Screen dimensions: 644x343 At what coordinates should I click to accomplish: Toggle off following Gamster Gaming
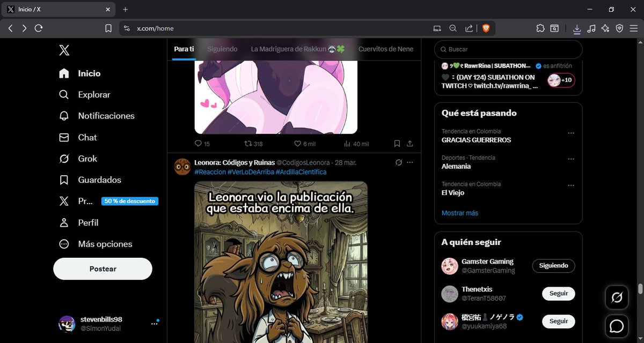[x=553, y=266]
